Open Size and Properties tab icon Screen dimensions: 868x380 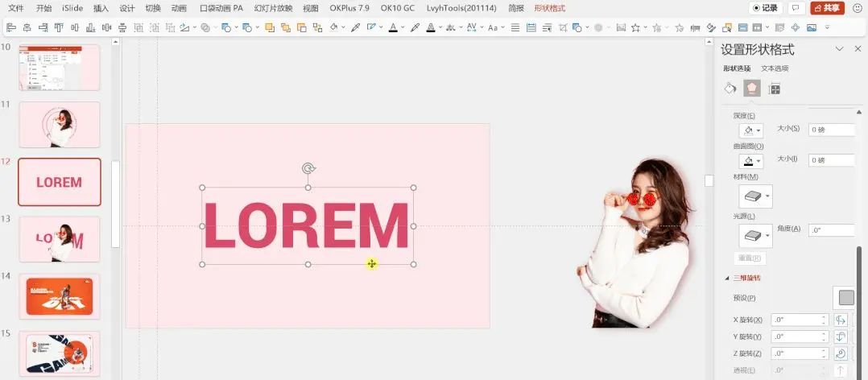[x=775, y=89]
